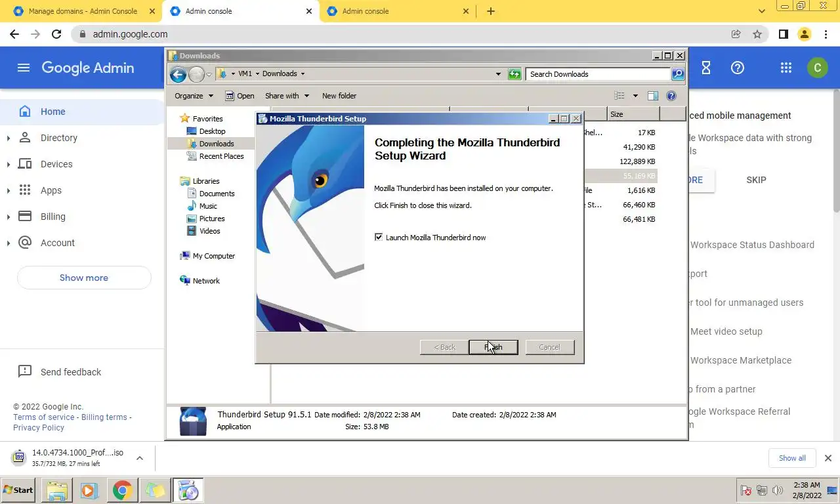This screenshot has height=504, width=840.
Task: Open Google Admin main menu hamburger
Action: pyautogui.click(x=24, y=68)
